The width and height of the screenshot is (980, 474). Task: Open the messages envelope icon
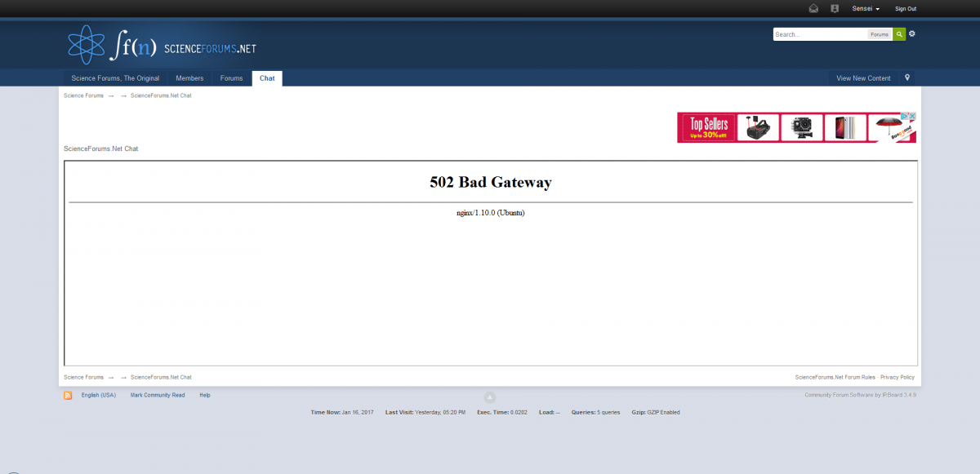coord(813,8)
